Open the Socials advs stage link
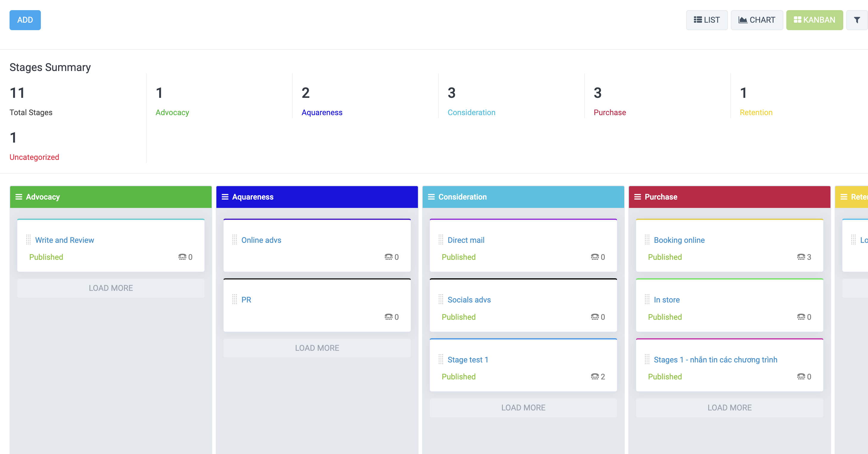Screen dimensions: 868x454 (x=469, y=300)
